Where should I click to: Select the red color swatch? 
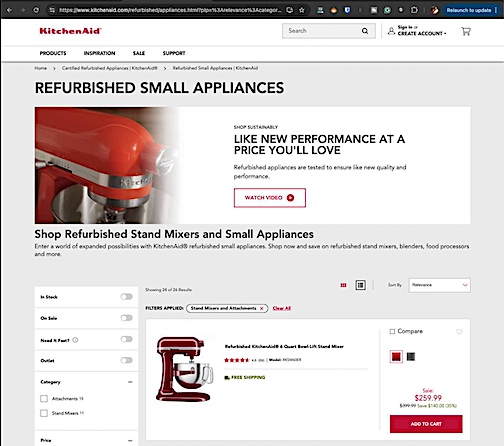click(396, 357)
